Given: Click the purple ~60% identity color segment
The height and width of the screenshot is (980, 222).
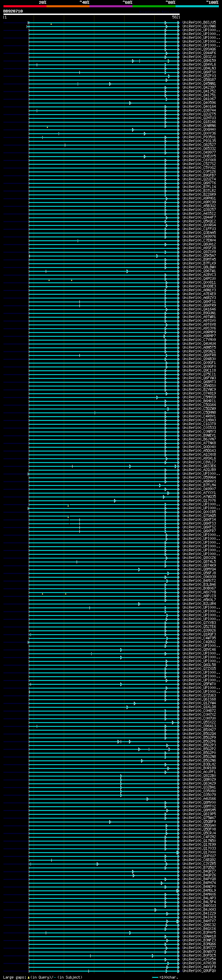Looking at the screenshot, I should pyautogui.click(x=111, y=6).
